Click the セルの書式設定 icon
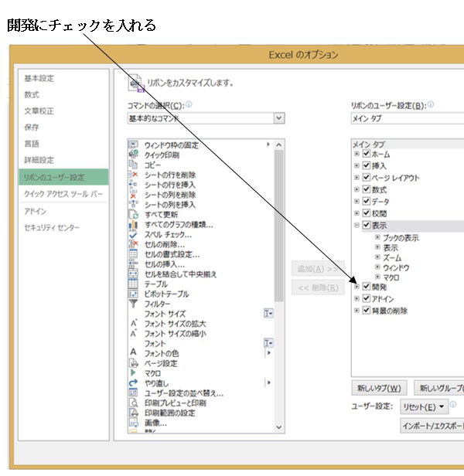Viewport: 464px width, 476px height. pyautogui.click(x=133, y=254)
